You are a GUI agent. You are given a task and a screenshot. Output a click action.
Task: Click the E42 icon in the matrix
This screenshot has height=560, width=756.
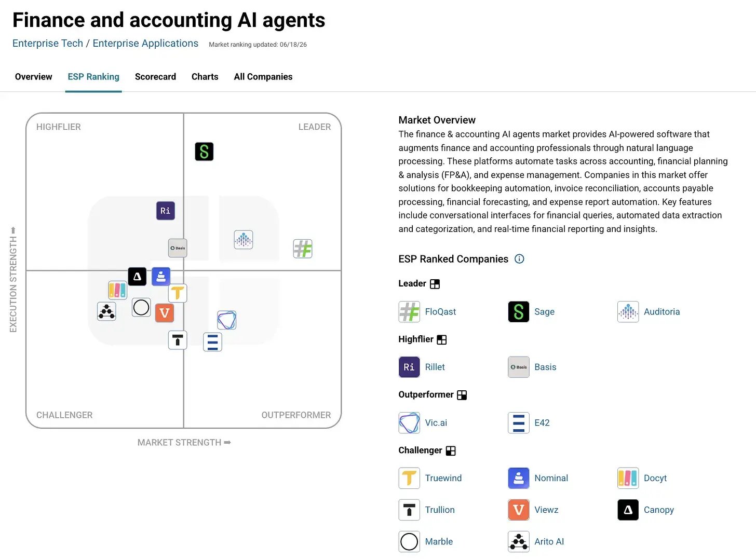point(212,342)
